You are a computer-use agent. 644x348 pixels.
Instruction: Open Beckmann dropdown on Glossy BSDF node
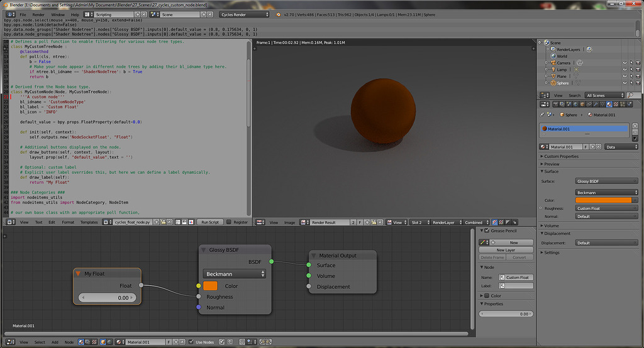(x=235, y=274)
